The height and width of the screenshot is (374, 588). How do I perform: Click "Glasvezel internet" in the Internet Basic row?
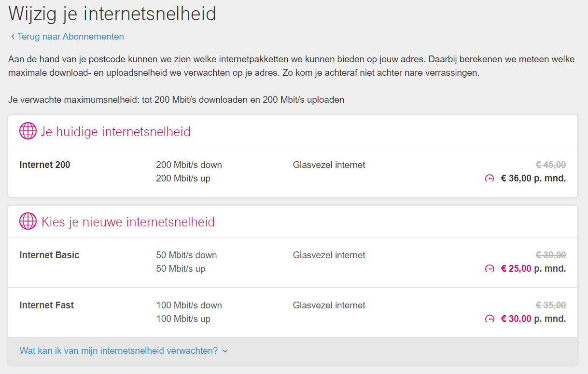point(329,255)
